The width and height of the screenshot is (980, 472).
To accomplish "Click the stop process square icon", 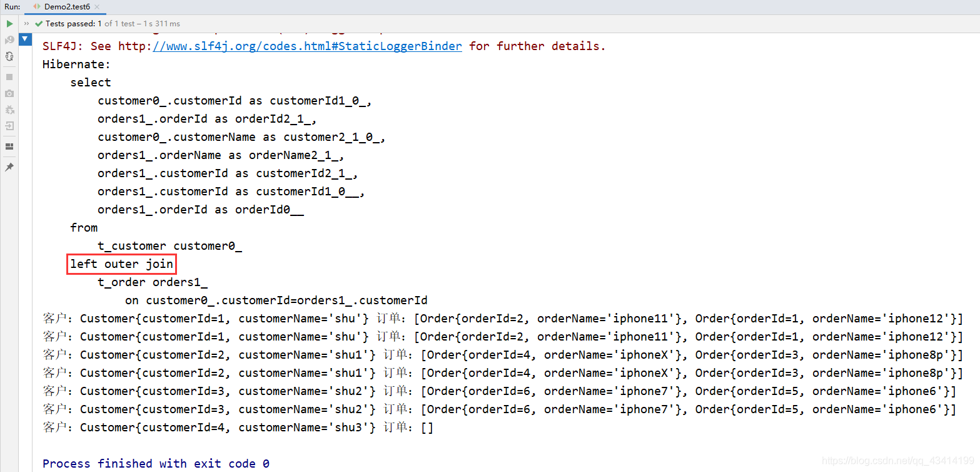I will point(9,77).
